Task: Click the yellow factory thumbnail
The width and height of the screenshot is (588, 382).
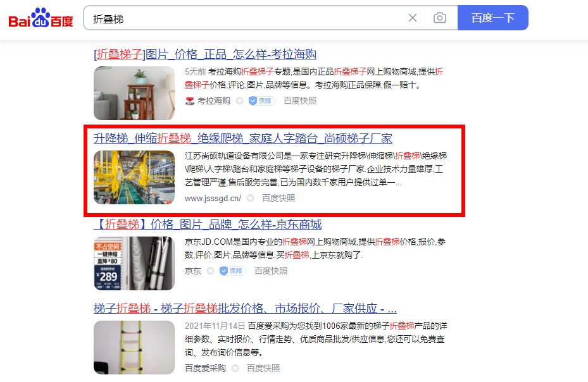Action: [134, 177]
